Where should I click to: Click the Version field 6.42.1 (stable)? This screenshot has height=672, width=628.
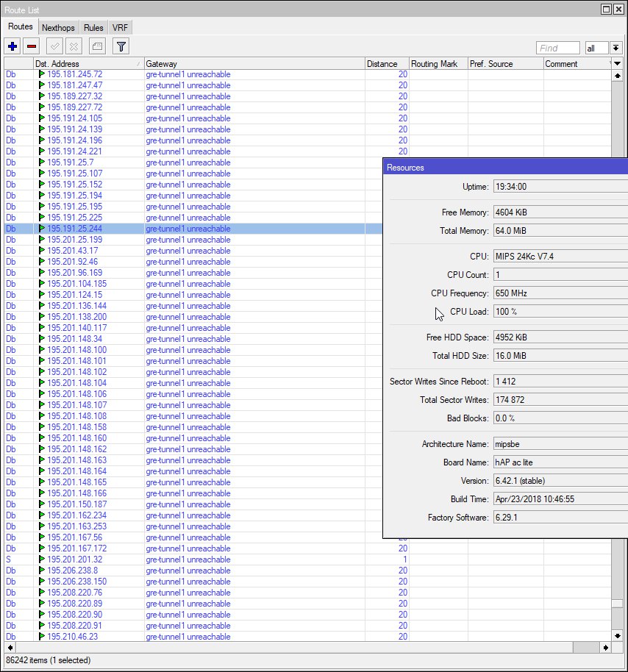[x=560, y=481]
